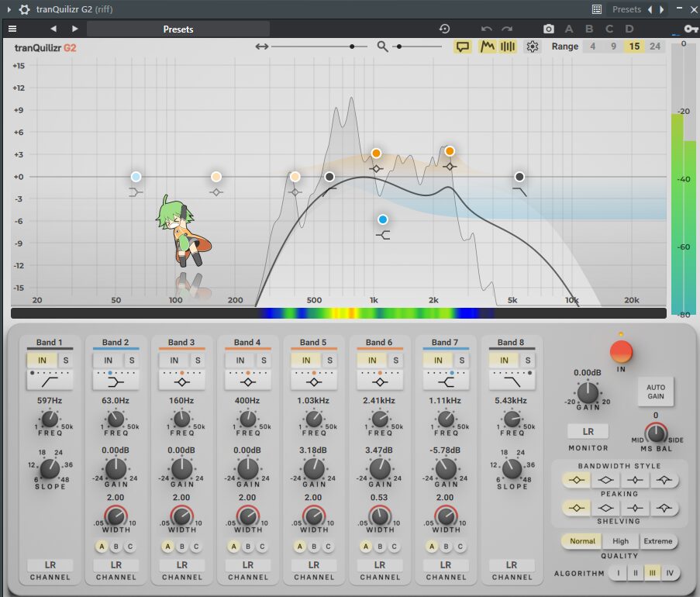Viewport: 700px width, 597px height.
Task: Select snapshot slot D
Action: 629,29
